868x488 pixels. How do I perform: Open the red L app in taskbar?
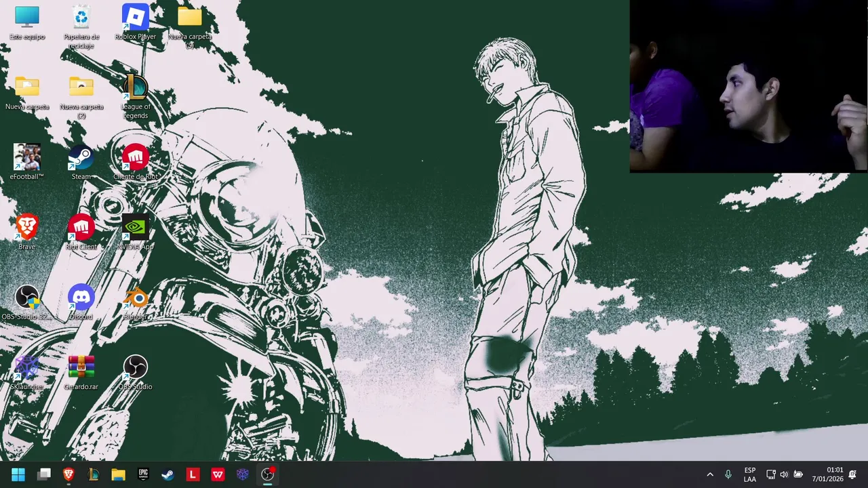[x=193, y=474]
